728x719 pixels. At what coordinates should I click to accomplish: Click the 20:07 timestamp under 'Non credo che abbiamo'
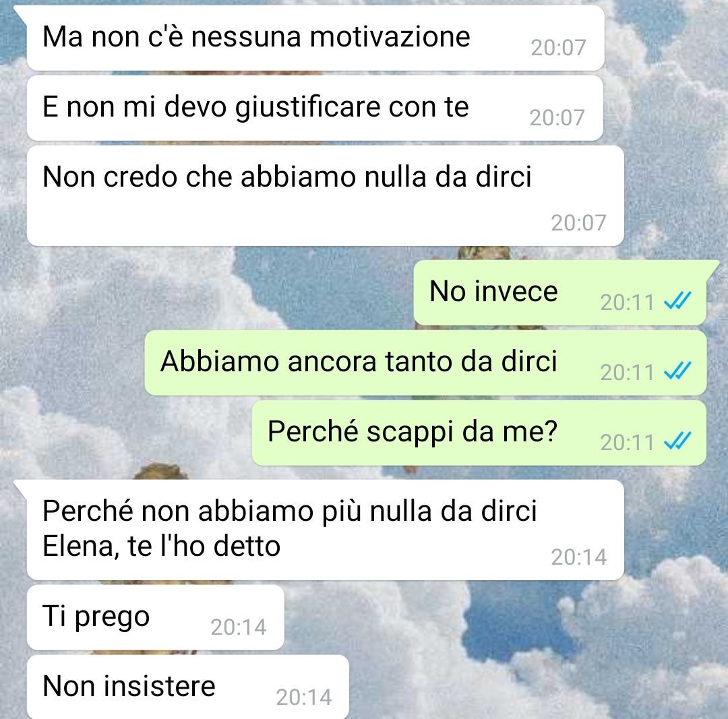click(x=578, y=223)
